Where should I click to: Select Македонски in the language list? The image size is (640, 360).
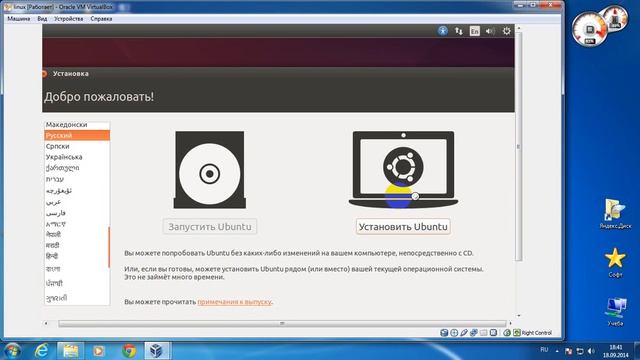(x=77, y=125)
